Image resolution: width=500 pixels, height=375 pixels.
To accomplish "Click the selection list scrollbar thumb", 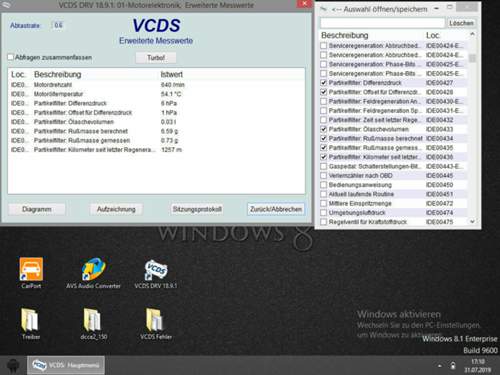I will click(x=472, y=58).
